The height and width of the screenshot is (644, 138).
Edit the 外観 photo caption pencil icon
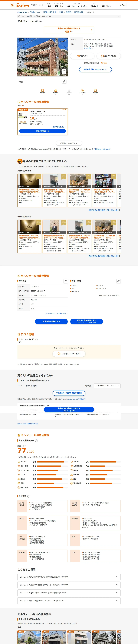click(x=64, y=81)
